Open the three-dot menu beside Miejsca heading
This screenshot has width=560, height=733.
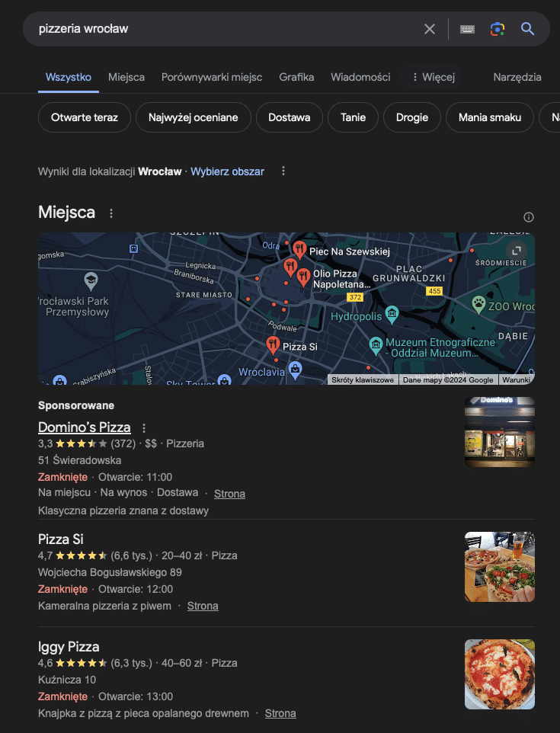click(110, 213)
